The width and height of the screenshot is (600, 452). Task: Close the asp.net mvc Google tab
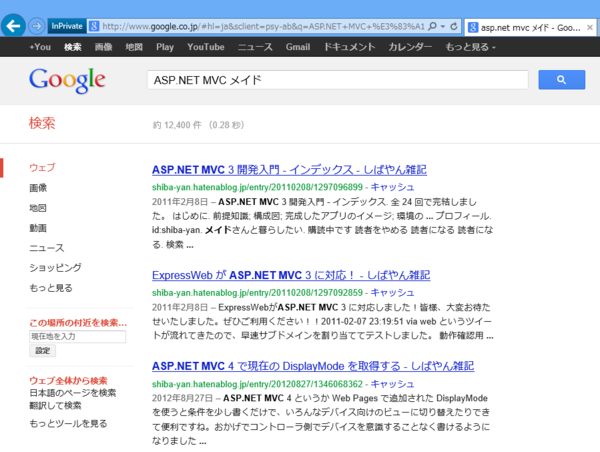click(x=590, y=27)
